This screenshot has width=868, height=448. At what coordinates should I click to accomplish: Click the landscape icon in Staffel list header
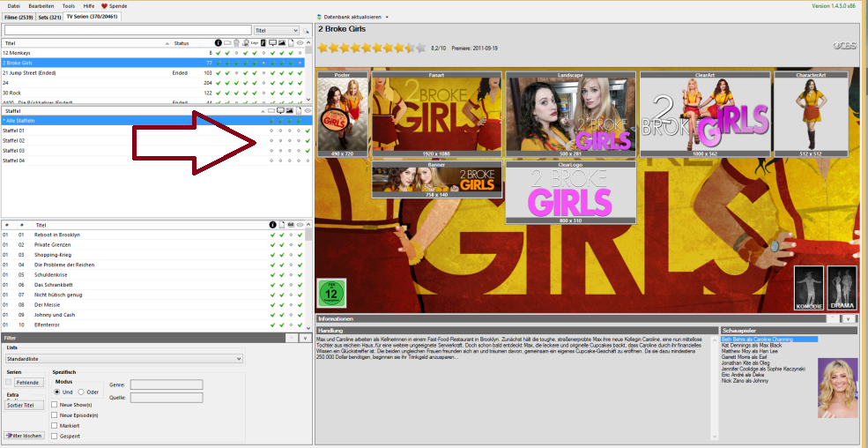290,111
